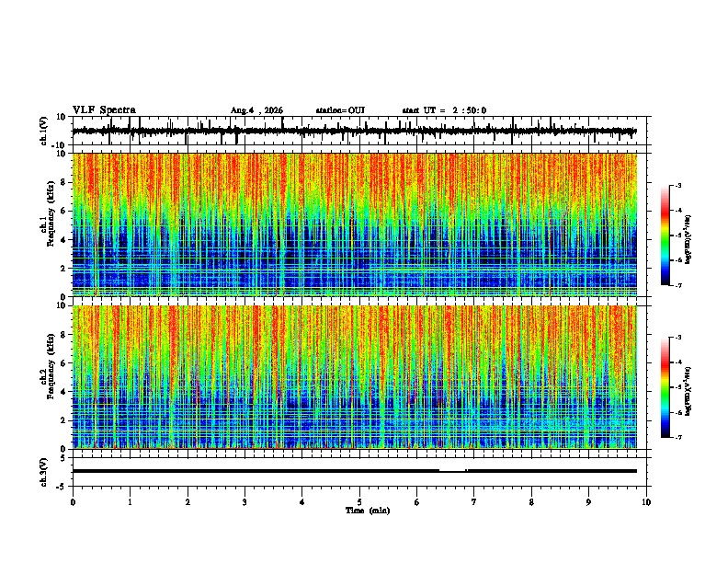
Task: Click the ch.3 voltage trace panel
Action: tap(359, 472)
